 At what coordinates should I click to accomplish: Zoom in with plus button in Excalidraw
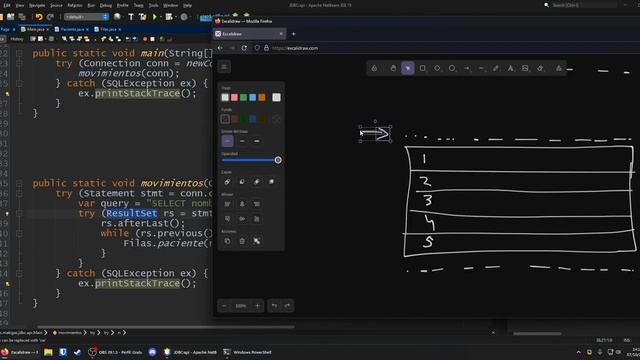257,306
